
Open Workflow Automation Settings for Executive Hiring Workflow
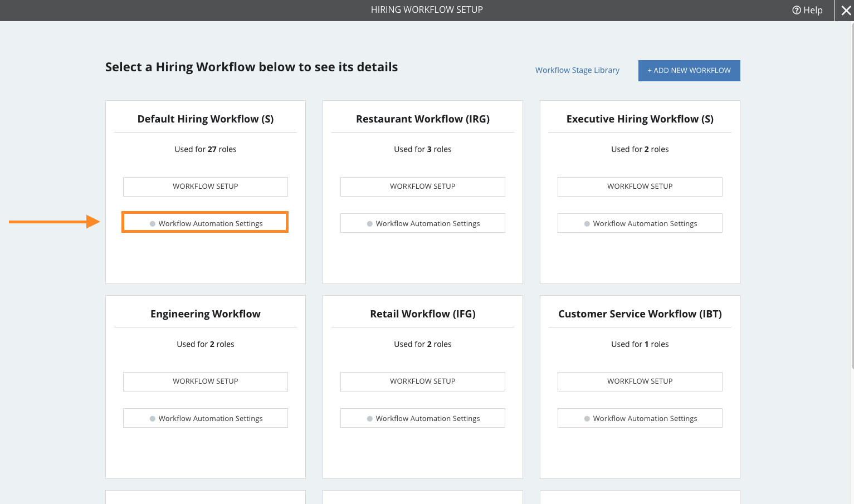(640, 223)
